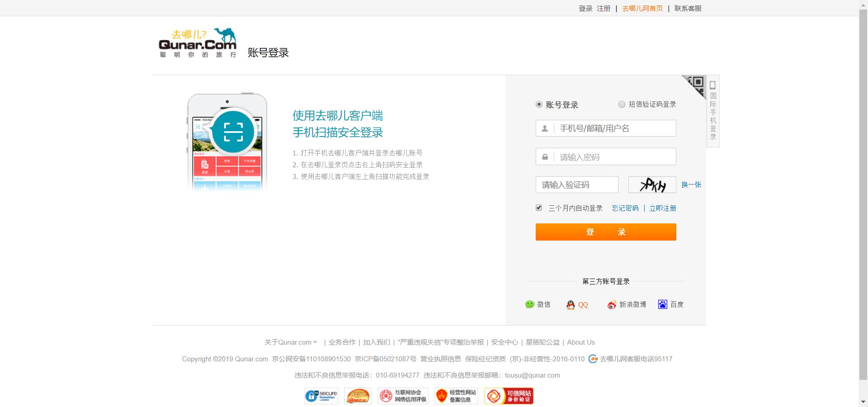868x407 pixels.
Task: Open "严重违规失信"专项整治举报 link
Action: coord(441,342)
